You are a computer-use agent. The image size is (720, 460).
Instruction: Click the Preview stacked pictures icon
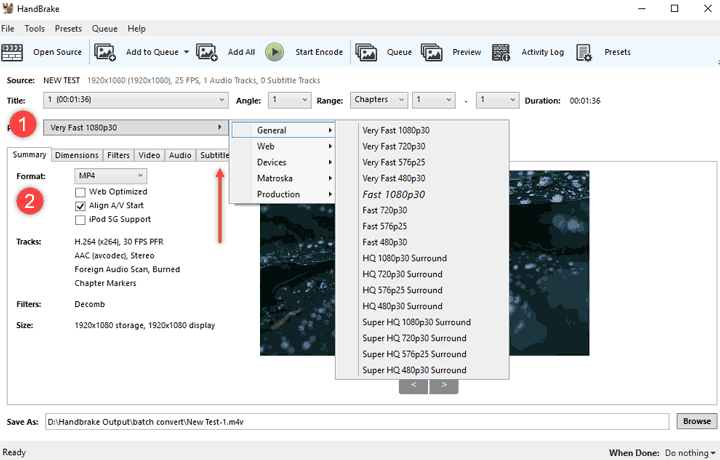(432, 52)
